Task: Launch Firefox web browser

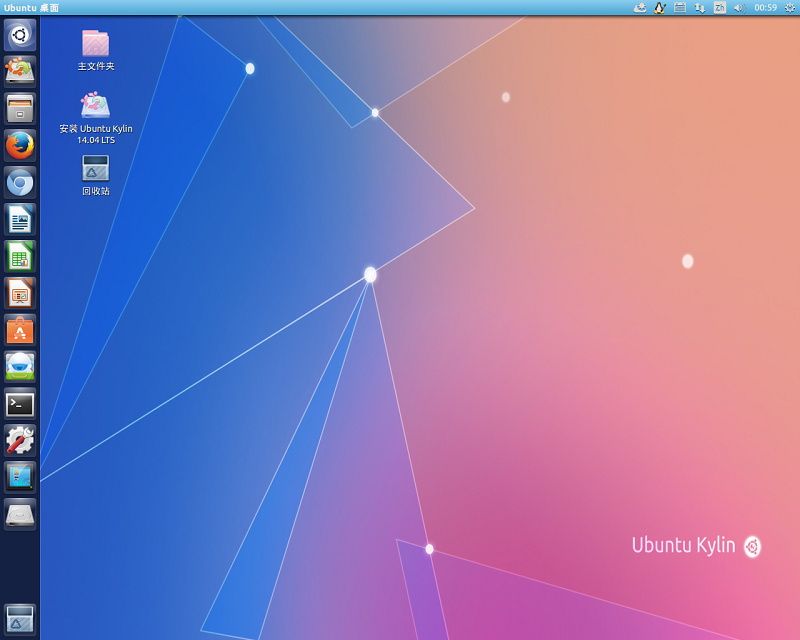Action: pyautogui.click(x=20, y=145)
